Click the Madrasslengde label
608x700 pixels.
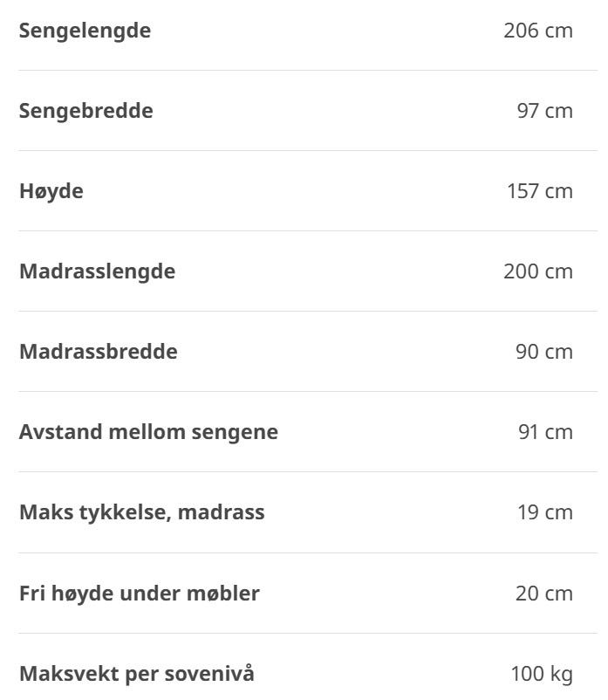pos(97,272)
